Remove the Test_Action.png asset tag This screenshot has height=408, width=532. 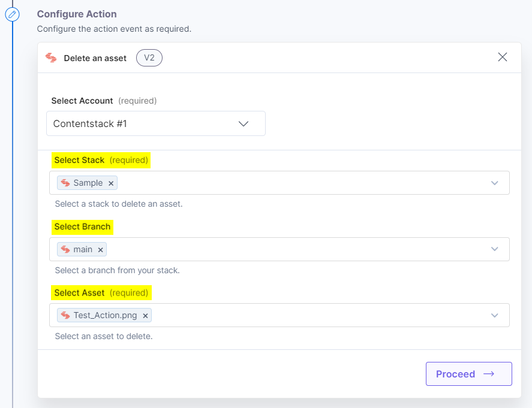coord(145,316)
